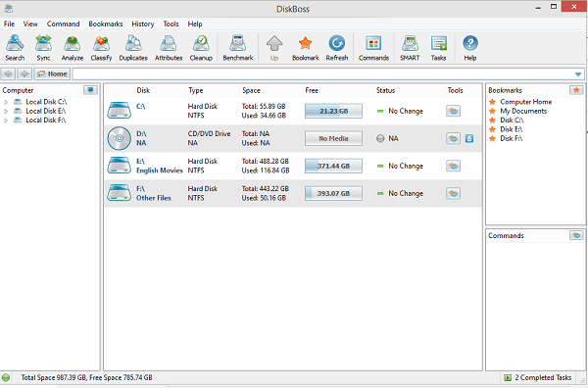The height and width of the screenshot is (388, 588).
Task: Go forward with the right navigation arrow
Action: [x=24, y=73]
